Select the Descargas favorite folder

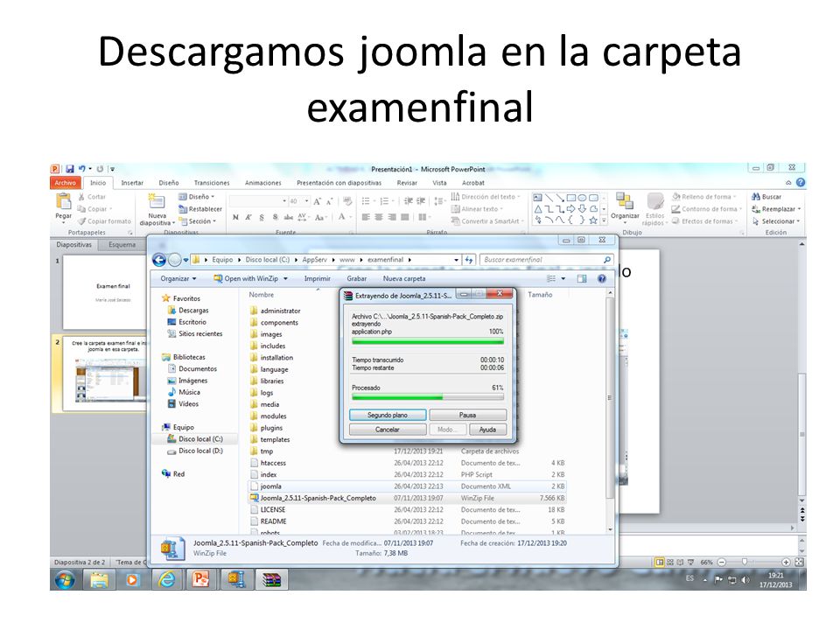click(x=189, y=310)
